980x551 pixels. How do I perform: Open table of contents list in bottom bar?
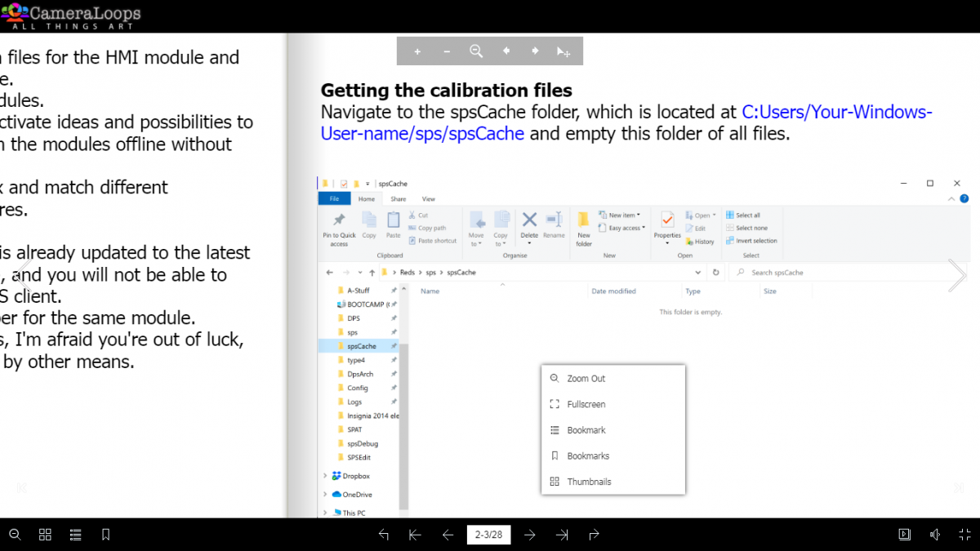76,535
